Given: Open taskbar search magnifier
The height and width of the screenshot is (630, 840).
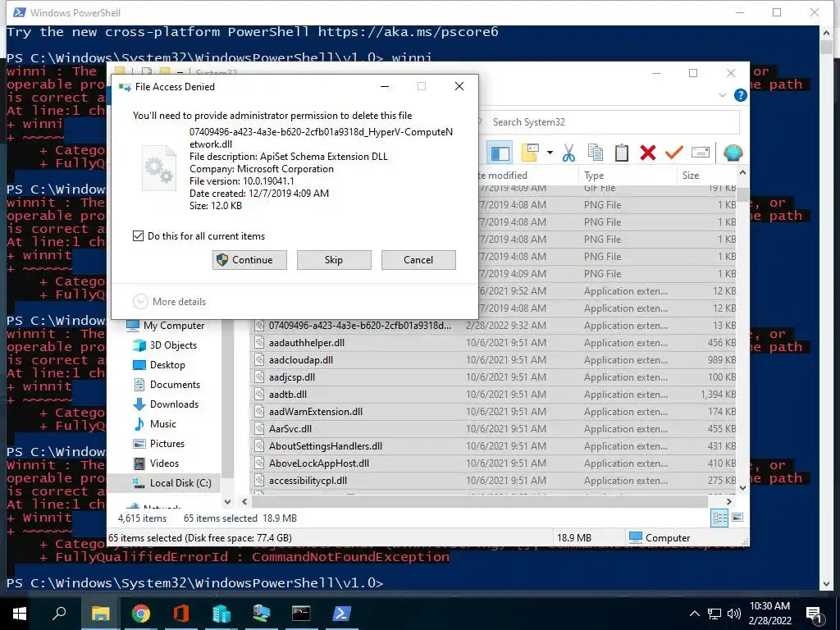Looking at the screenshot, I should (59, 614).
